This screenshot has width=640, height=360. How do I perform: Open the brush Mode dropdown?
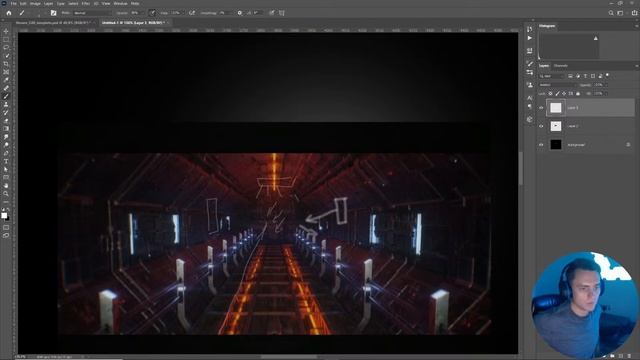point(92,13)
